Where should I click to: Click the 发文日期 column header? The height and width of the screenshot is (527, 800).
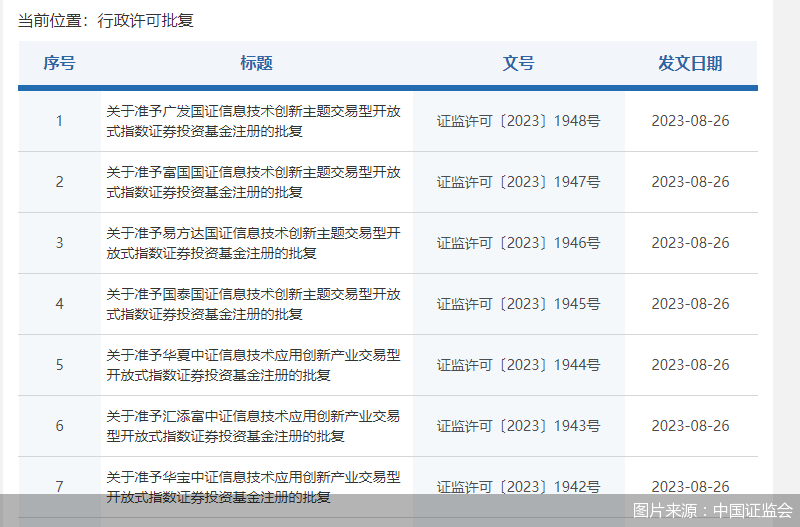tap(690, 63)
